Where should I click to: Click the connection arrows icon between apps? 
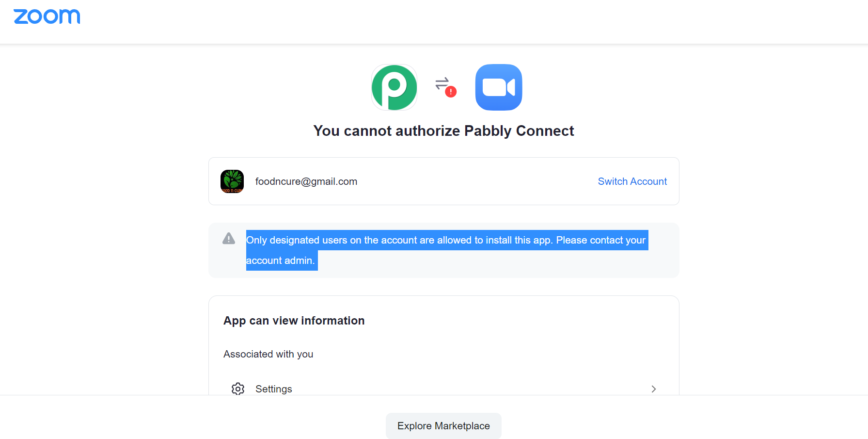442,83
